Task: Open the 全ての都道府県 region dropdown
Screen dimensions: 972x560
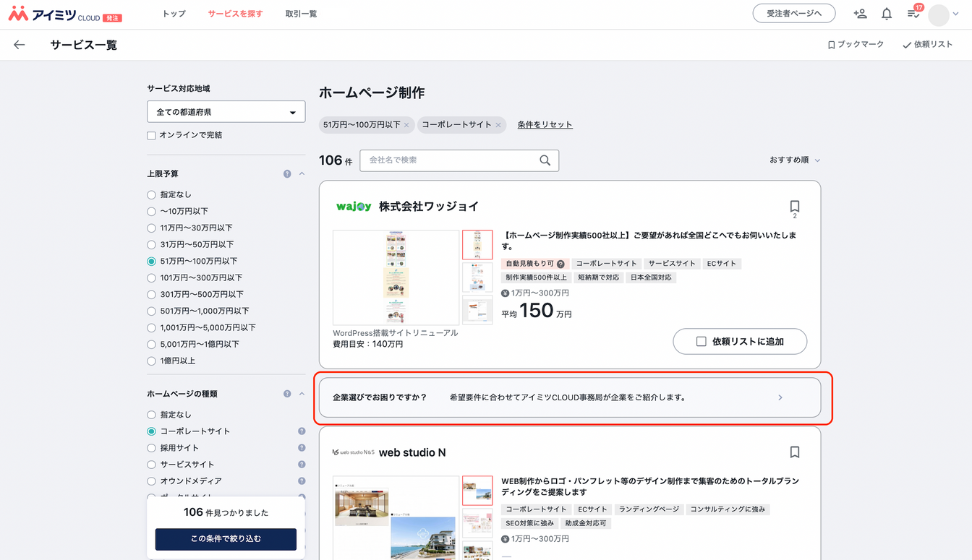Action: coord(226,112)
